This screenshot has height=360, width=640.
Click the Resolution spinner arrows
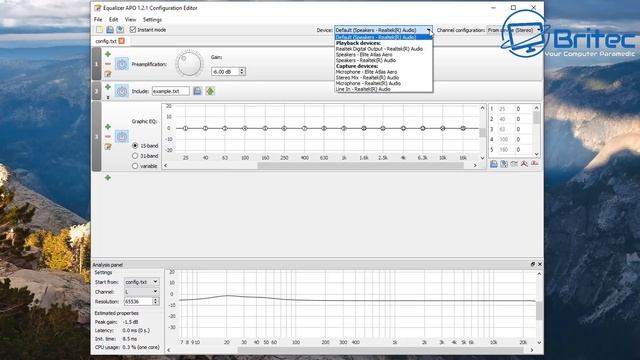point(156,302)
